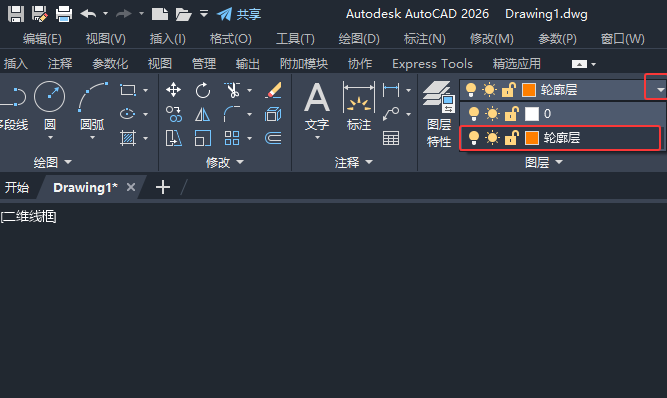
Task: Open the undo history dropdown arrow
Action: [x=105, y=14]
